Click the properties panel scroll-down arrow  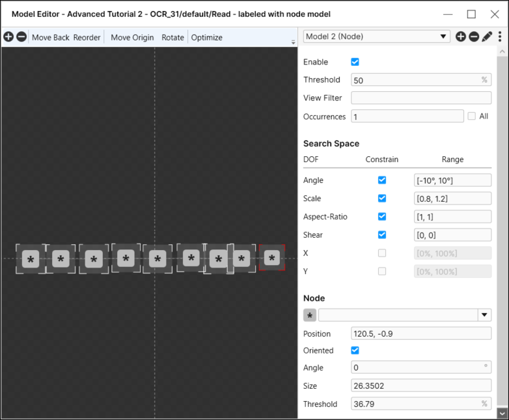click(x=502, y=413)
